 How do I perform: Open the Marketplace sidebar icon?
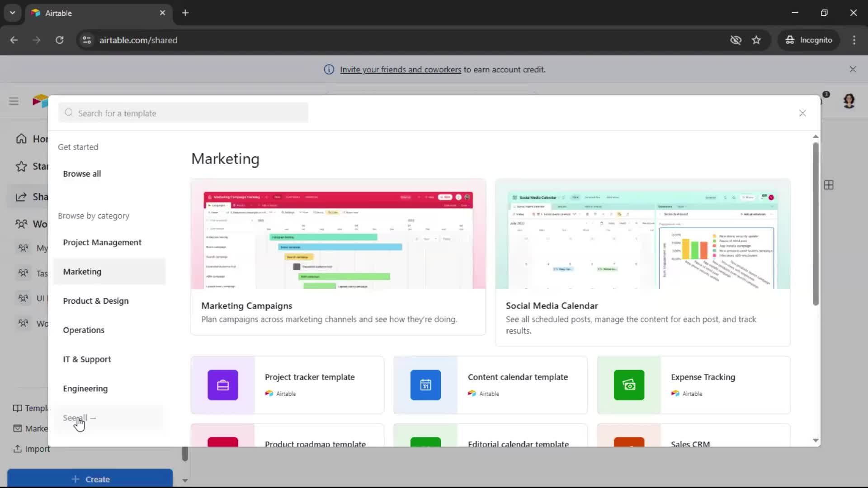point(17,428)
